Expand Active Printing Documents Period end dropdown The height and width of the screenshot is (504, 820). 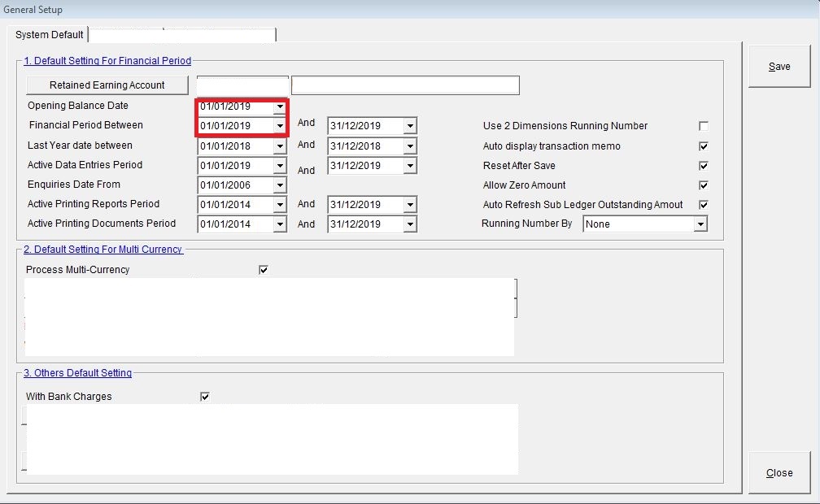(410, 224)
